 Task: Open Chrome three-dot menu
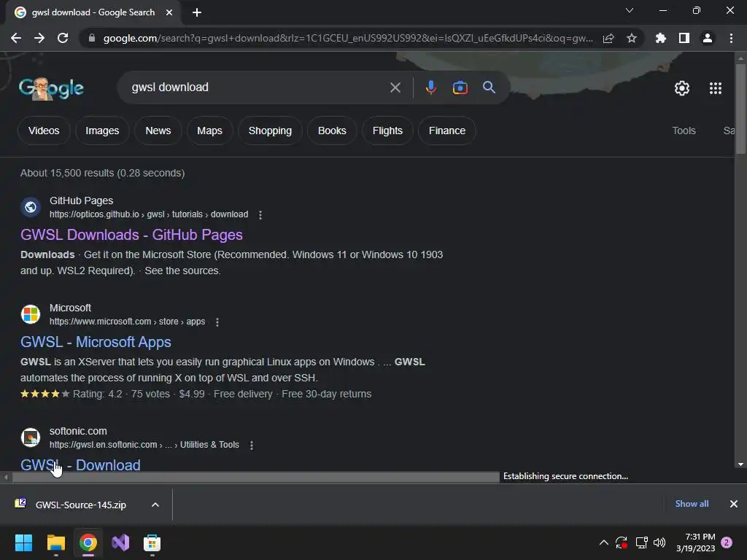(x=731, y=38)
